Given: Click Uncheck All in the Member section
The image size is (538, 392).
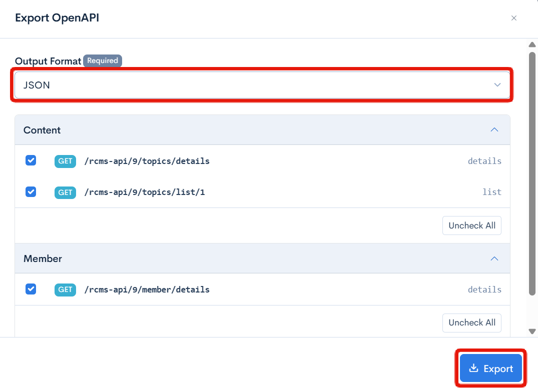Looking at the screenshot, I should [x=471, y=322].
